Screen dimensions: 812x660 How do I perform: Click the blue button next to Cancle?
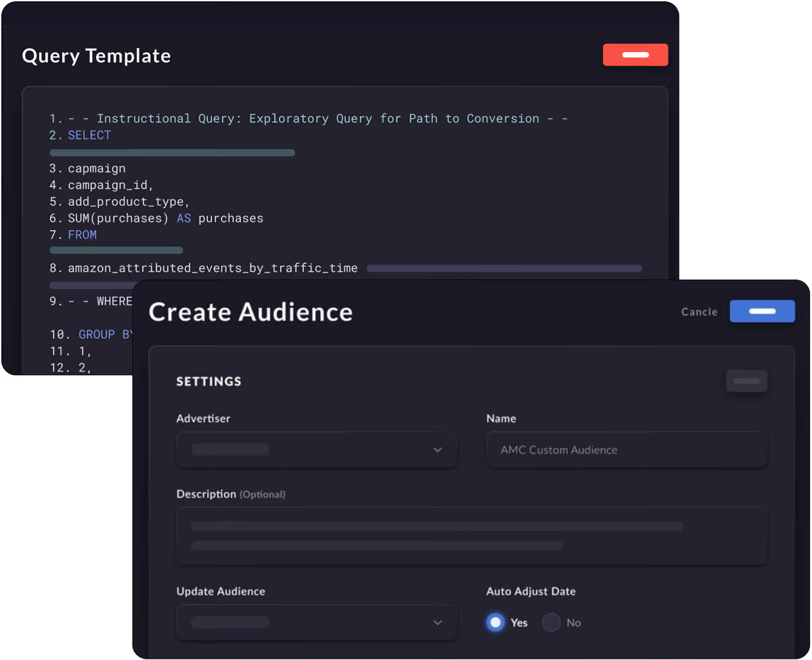click(x=762, y=311)
